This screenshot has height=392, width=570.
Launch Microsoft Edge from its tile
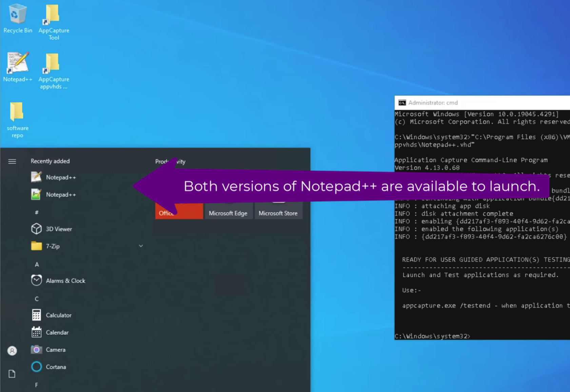tap(228, 211)
